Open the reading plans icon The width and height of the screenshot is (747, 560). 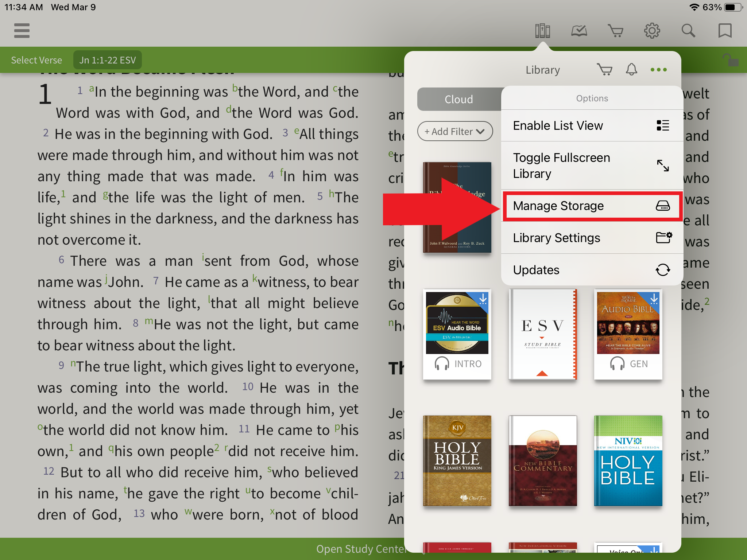pos(579,31)
